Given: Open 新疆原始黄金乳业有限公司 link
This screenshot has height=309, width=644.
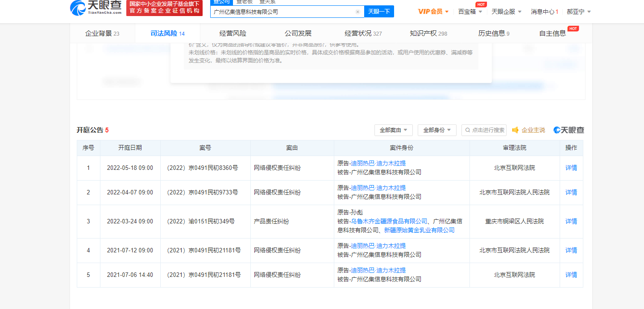Looking at the screenshot, I should tap(419, 230).
